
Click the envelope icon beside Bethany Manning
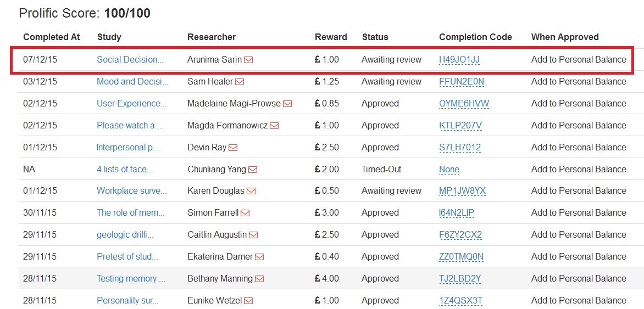(x=259, y=279)
